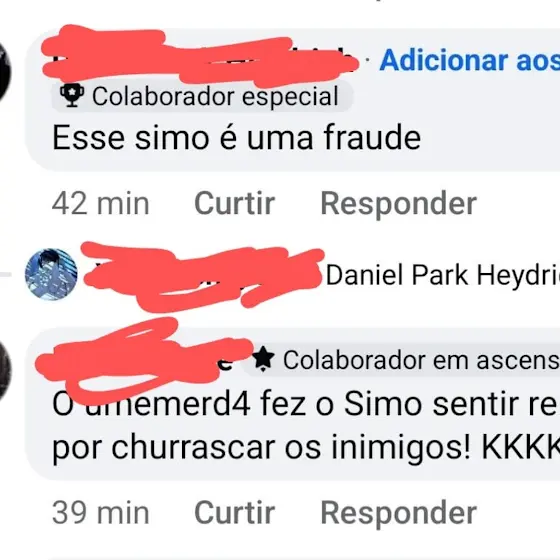
Task: Click the Colaborador em ascensão badge label
Action: click(421, 360)
